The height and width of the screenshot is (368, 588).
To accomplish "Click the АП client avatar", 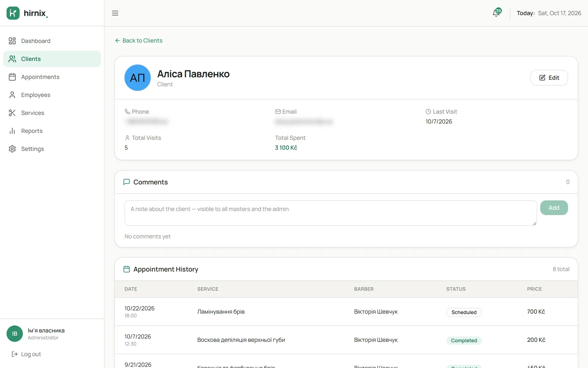I will (x=137, y=78).
